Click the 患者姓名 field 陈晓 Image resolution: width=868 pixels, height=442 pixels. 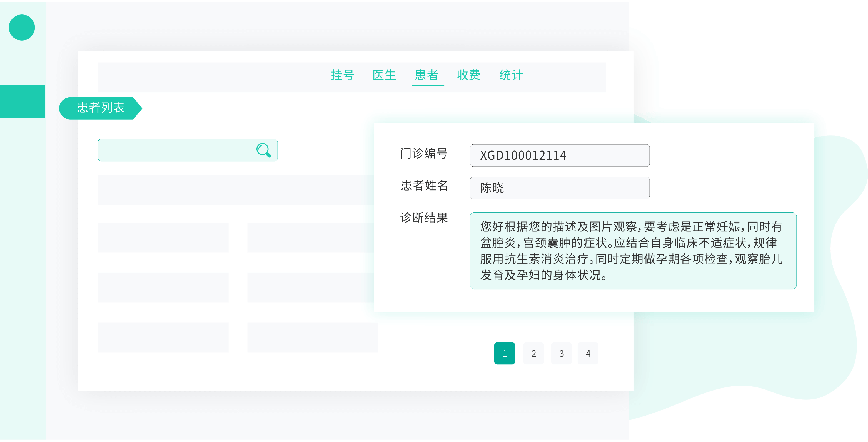(560, 188)
